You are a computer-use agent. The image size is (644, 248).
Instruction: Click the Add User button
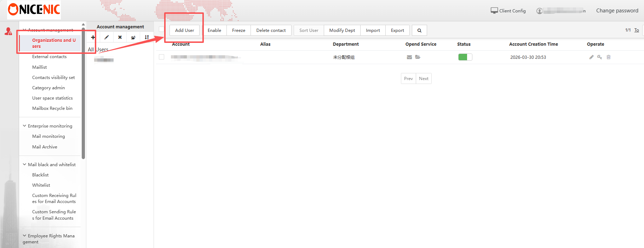(184, 30)
